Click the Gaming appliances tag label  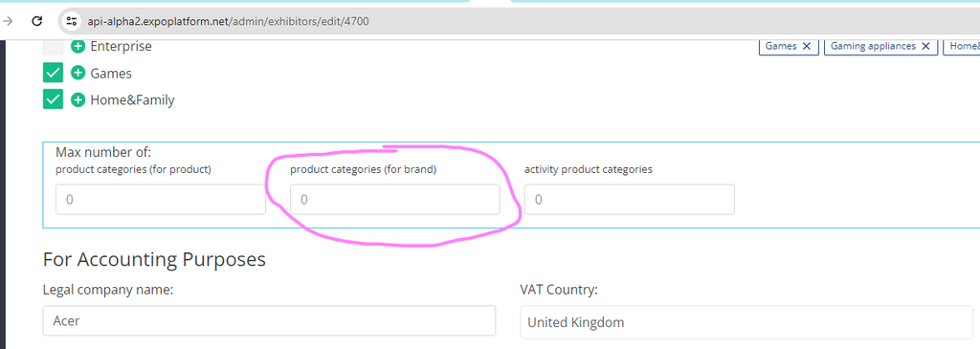point(873,46)
